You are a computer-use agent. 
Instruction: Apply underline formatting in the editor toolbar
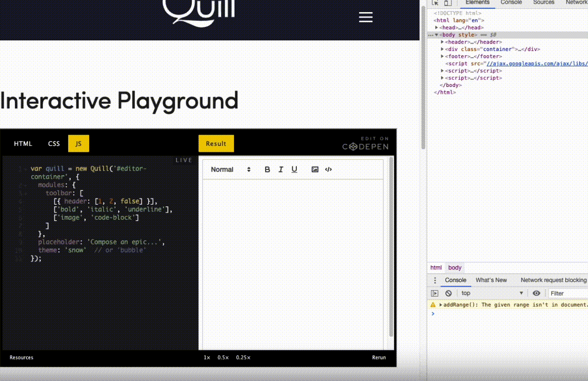click(294, 170)
